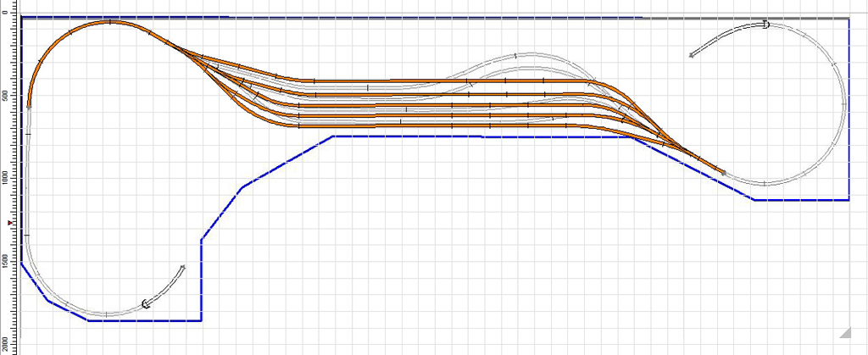Select the gray vertical straight track on the left
868x355 pixels.
click(x=26, y=186)
